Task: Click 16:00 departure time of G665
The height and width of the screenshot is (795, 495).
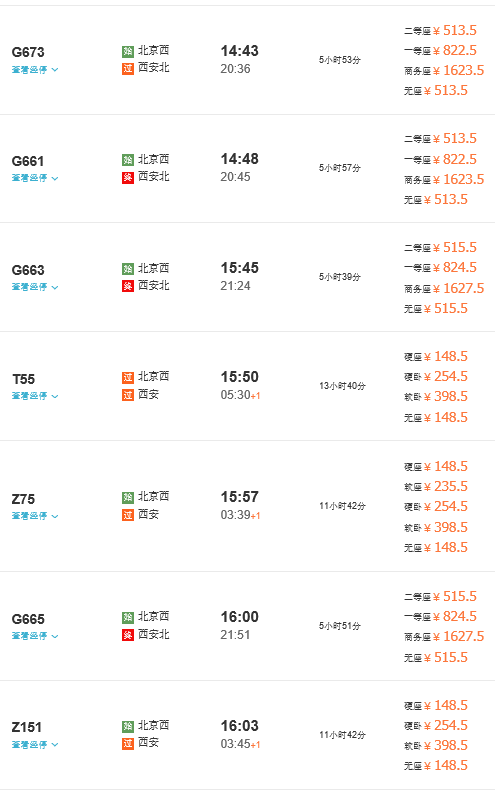Action: pyautogui.click(x=239, y=617)
